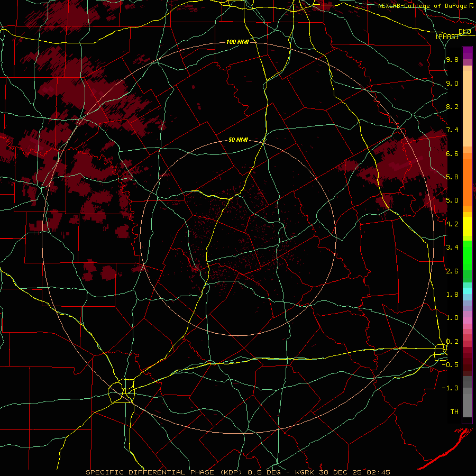Click the Specific Differential Phase caption text
Viewport: 476px width, 476px height.
click(x=237, y=472)
